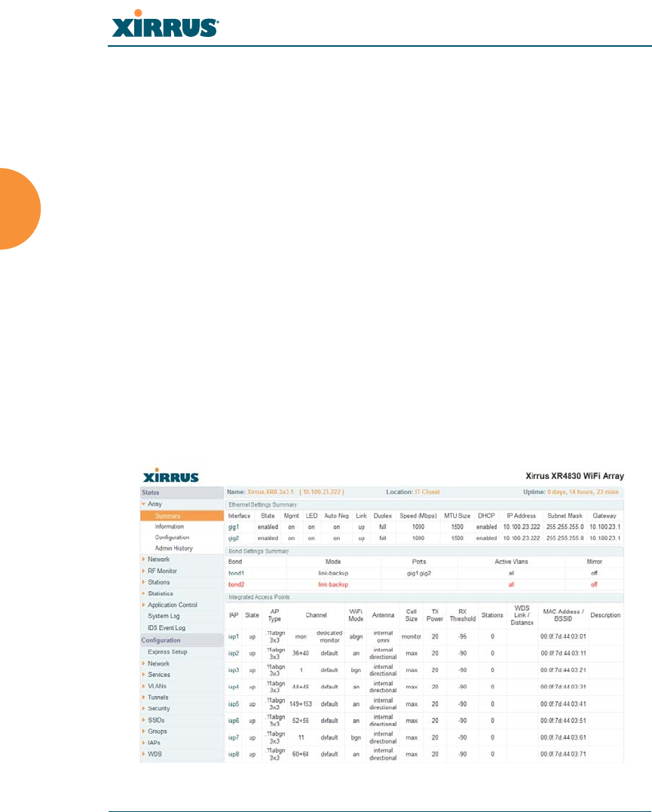Click the MAC Address / BSSID column header
The width and height of the screenshot is (652, 812).
(x=564, y=615)
